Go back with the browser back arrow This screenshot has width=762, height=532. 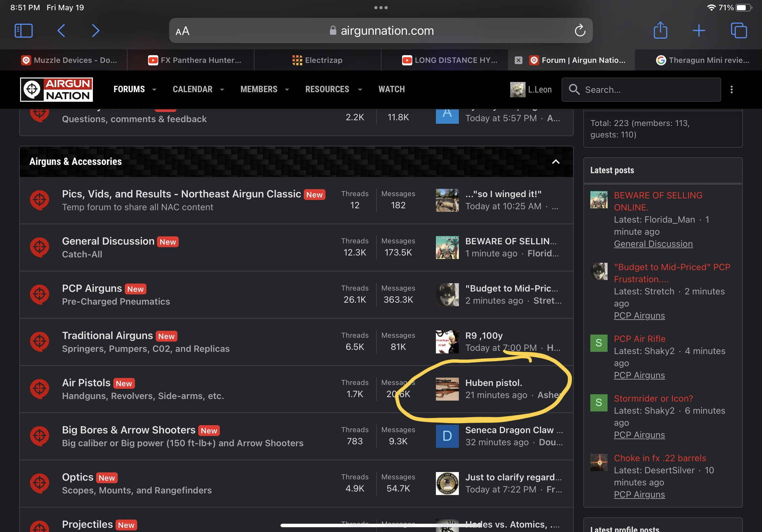click(x=61, y=31)
